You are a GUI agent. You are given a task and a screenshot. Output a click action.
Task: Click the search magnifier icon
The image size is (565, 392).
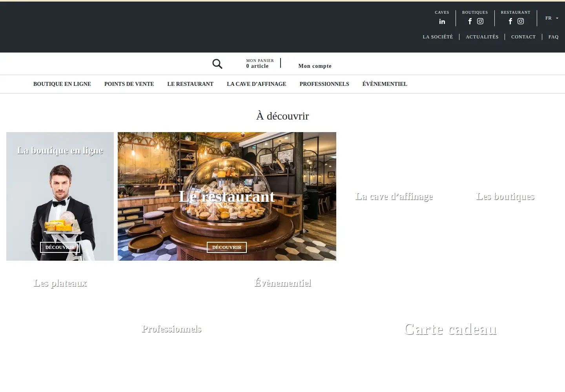217,64
